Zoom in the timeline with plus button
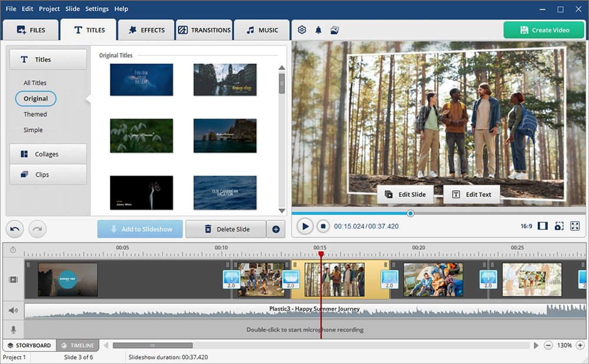Image resolution: width=589 pixels, height=364 pixels. click(x=580, y=345)
